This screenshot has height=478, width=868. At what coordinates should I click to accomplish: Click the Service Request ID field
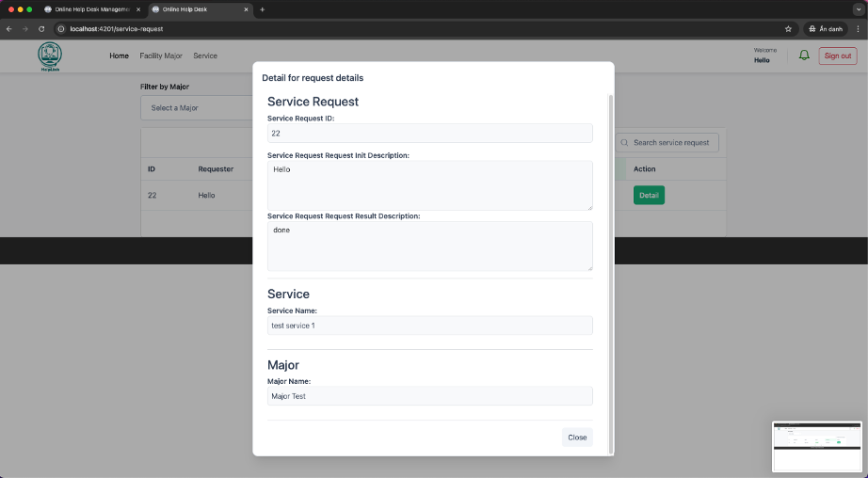pyautogui.click(x=429, y=134)
